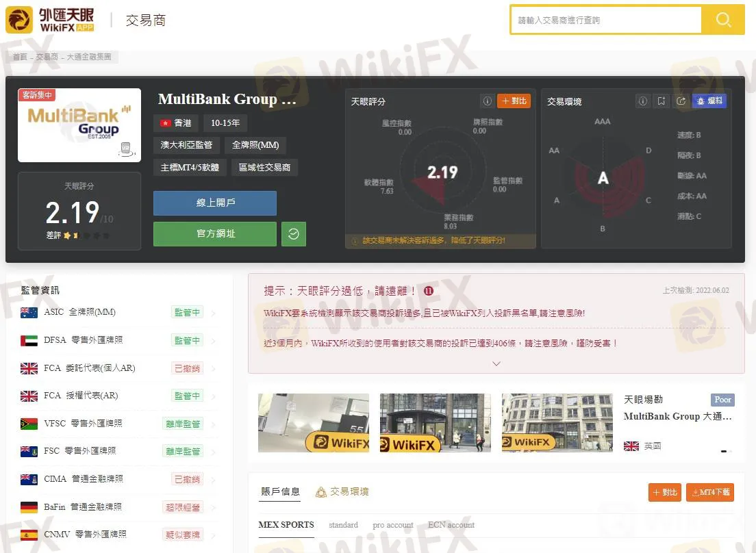Click the red alert count badge
This screenshot has width=756, height=553.
429,291
